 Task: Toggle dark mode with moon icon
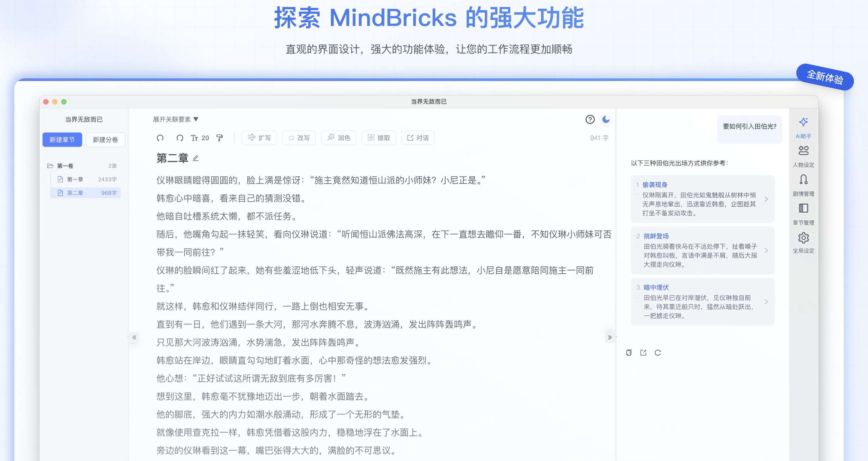click(606, 119)
